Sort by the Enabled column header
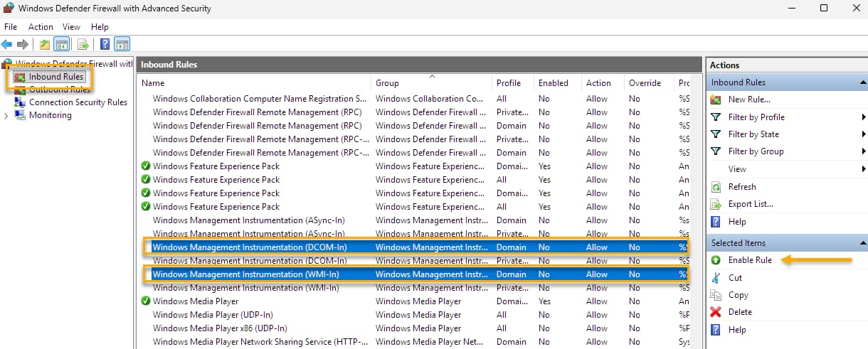The image size is (868, 349). tap(557, 83)
